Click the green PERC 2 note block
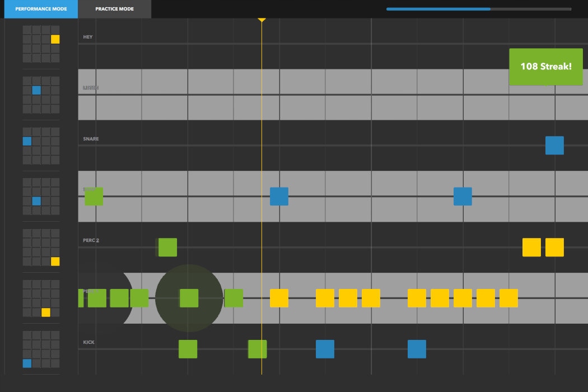 (167, 247)
